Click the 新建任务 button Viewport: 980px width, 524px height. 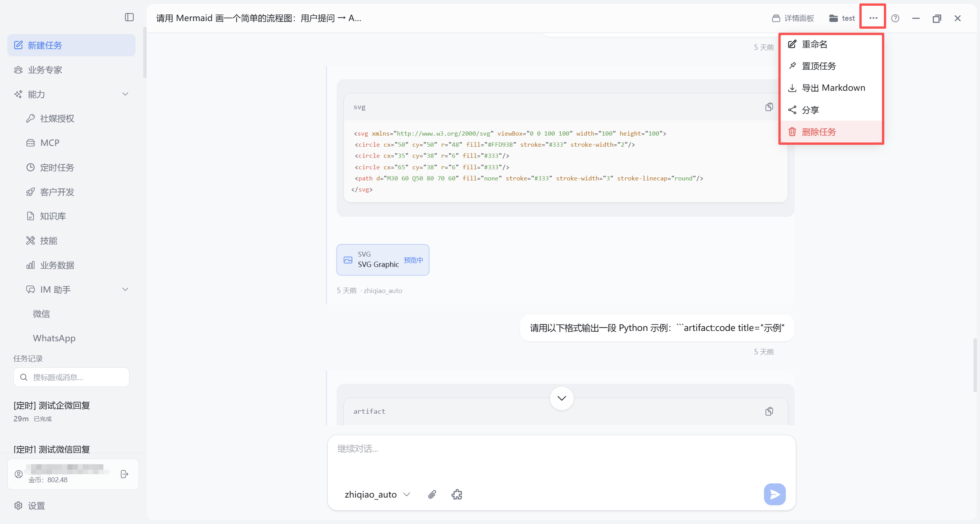click(x=71, y=45)
